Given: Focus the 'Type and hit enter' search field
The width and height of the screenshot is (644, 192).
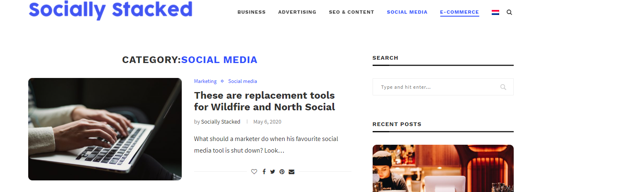Looking at the screenshot, I should tap(443, 87).
